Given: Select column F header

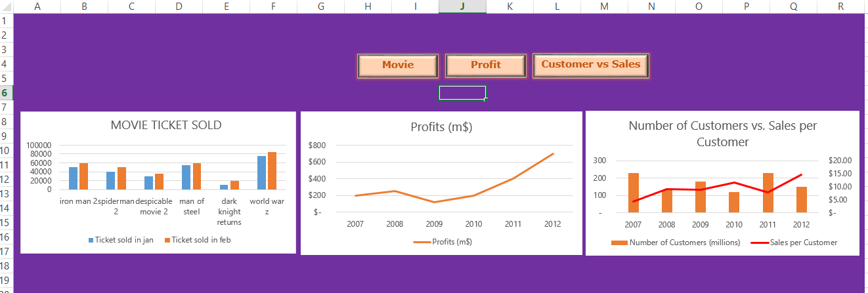Looking at the screenshot, I should [x=273, y=7].
